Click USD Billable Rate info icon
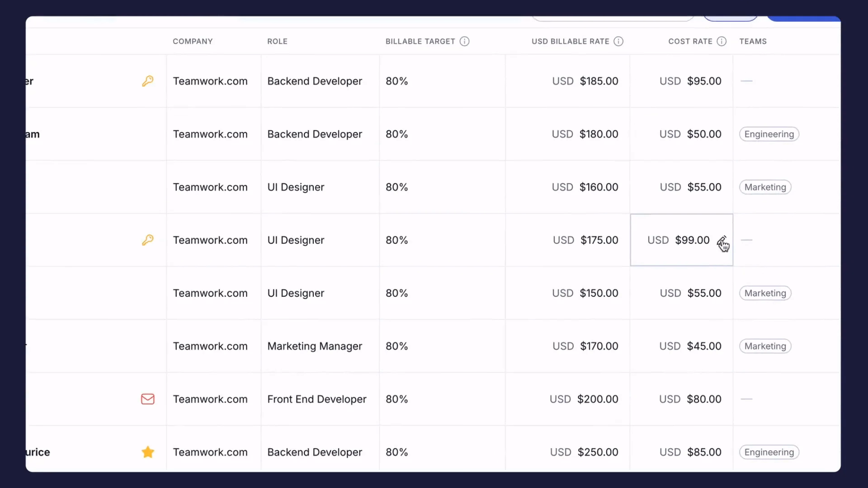 pos(618,42)
